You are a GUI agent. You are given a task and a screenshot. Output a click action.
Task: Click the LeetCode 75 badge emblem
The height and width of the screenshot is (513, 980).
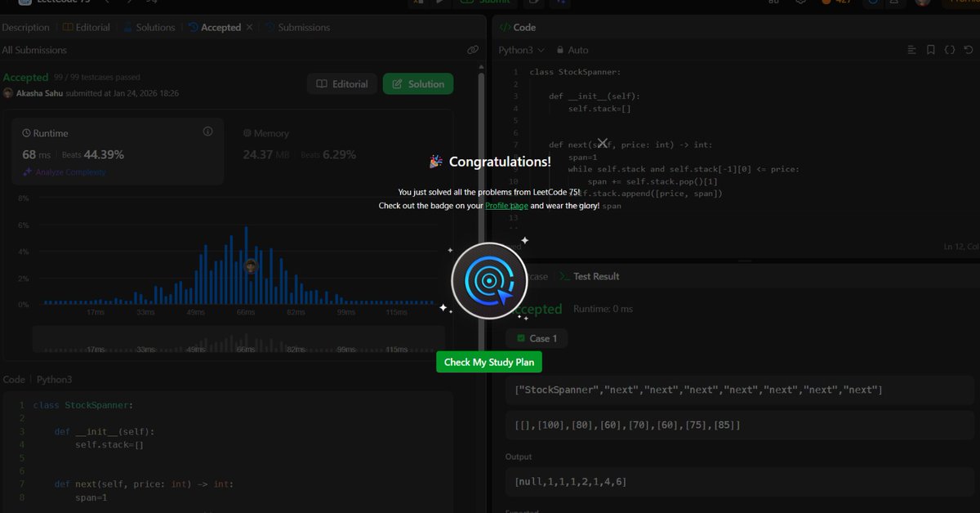click(489, 280)
